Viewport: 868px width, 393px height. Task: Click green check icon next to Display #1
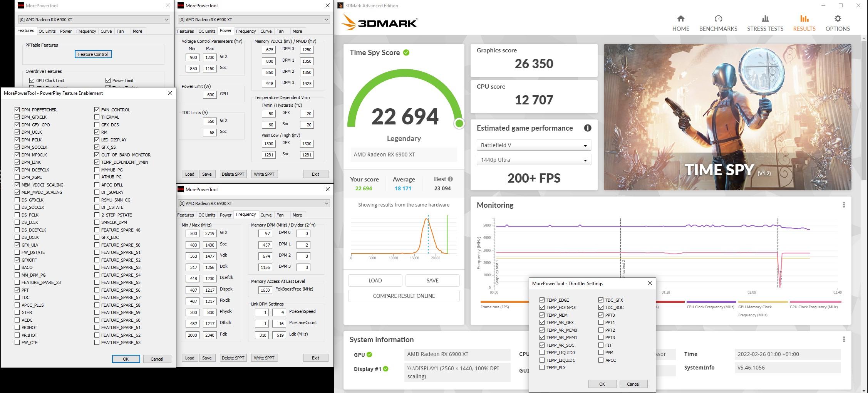385,369
